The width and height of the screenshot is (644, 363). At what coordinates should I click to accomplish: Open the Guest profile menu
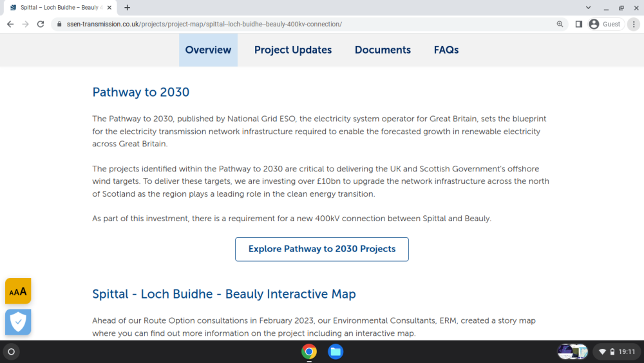(606, 25)
